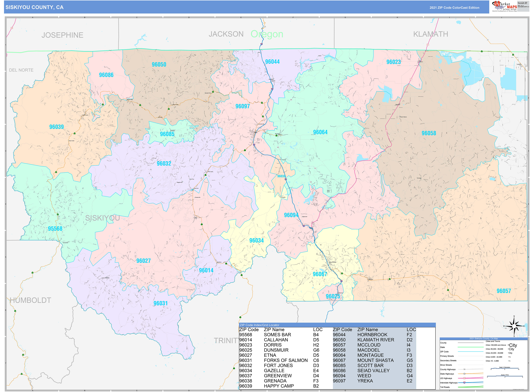The height and width of the screenshot is (392, 532).
Task: Click the green 'Oregon' state label
Action: click(x=267, y=34)
